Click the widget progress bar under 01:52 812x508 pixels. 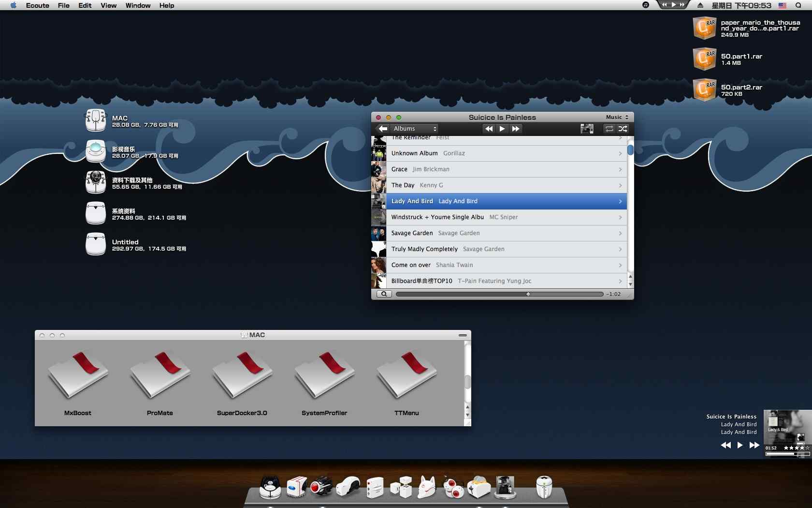pos(787,454)
